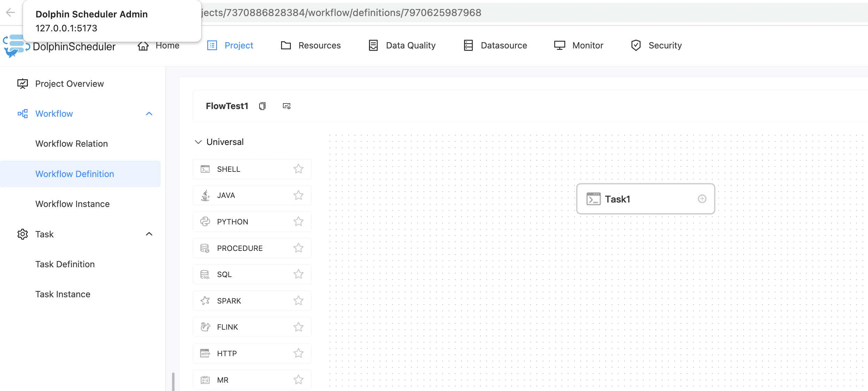
Task: Select the FLINK task type icon
Action: click(x=205, y=327)
